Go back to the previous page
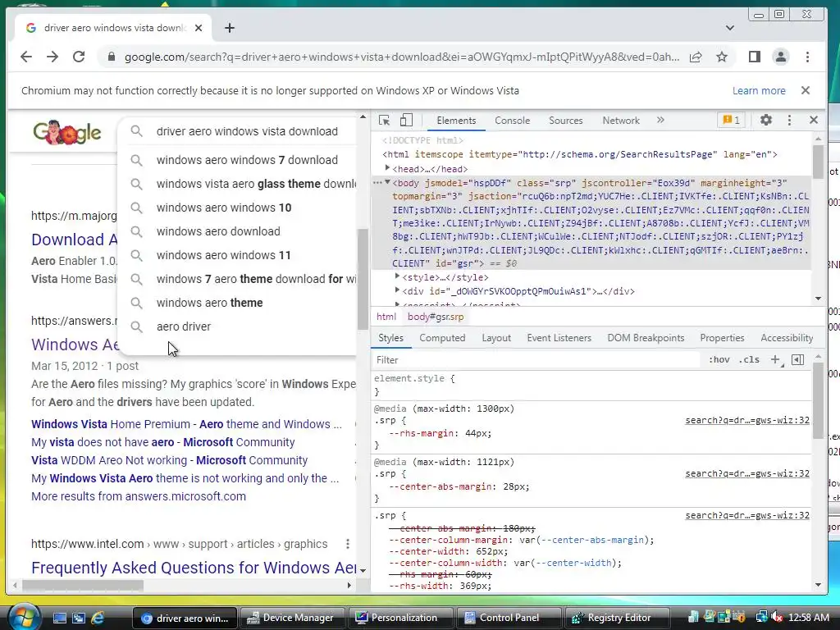Screen dimensions: 840x630 tap(25, 57)
